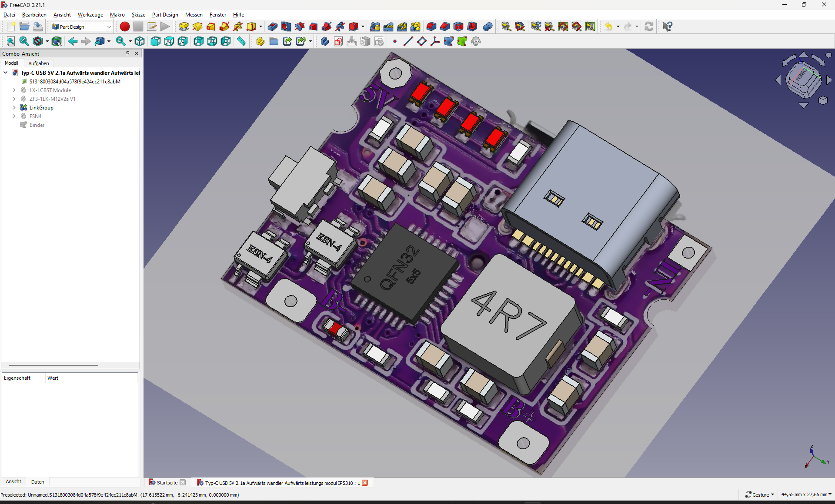The width and height of the screenshot is (835, 504).
Task: Go back with the left arrow navigation icon
Action: (73, 41)
